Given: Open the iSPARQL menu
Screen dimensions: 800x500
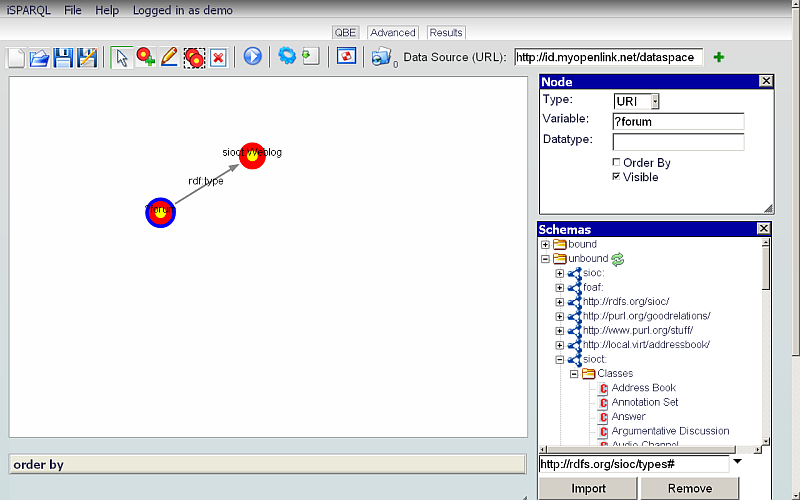Looking at the screenshot, I should [29, 10].
